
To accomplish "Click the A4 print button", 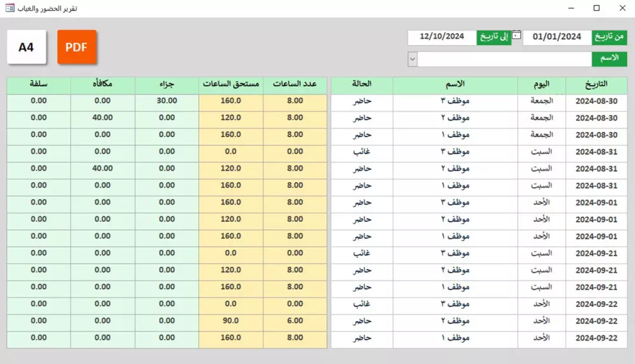I will tap(26, 47).
